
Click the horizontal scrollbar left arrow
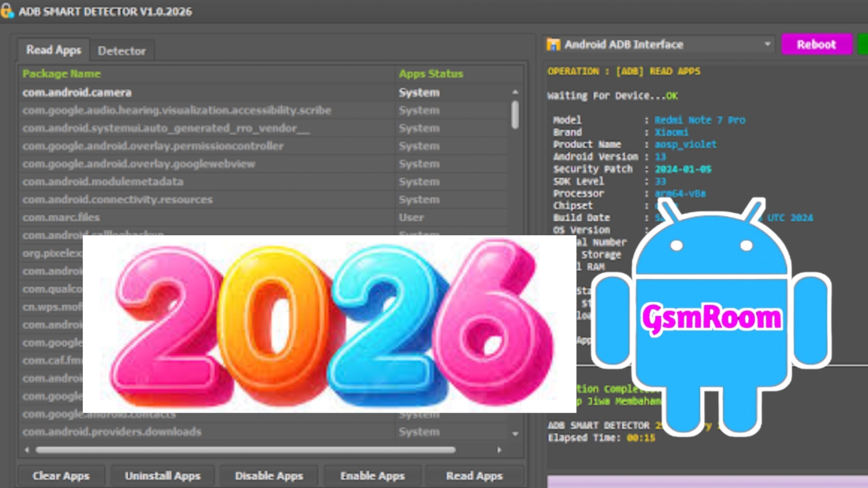tap(27, 449)
